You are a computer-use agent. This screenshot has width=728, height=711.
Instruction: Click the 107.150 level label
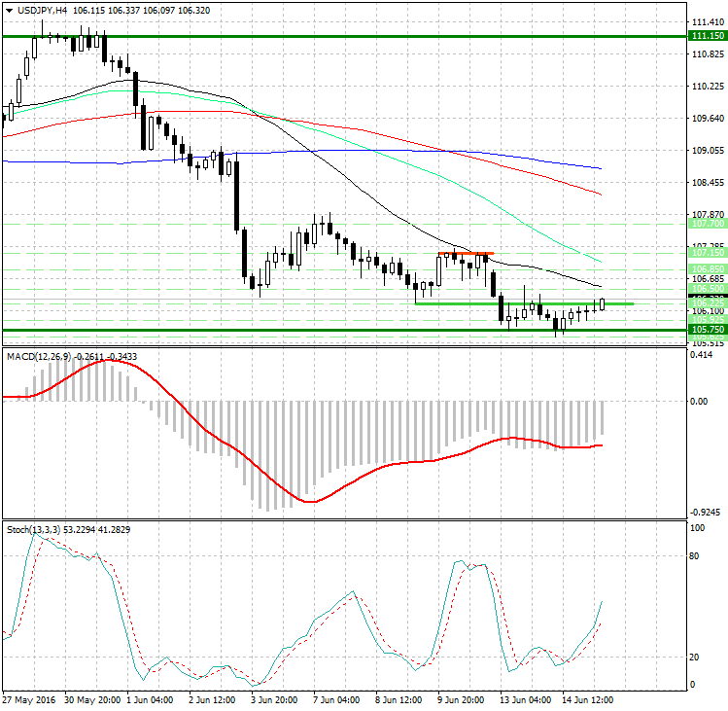click(x=708, y=252)
